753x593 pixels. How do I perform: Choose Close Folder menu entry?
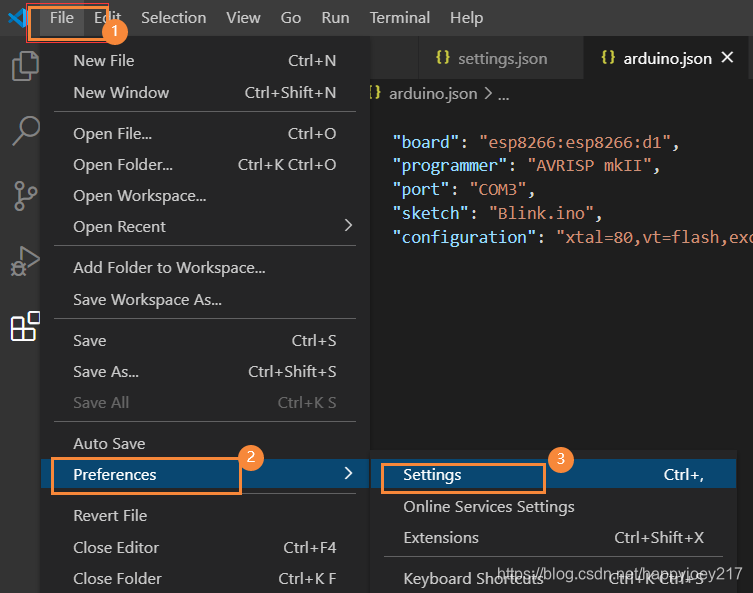point(205,579)
